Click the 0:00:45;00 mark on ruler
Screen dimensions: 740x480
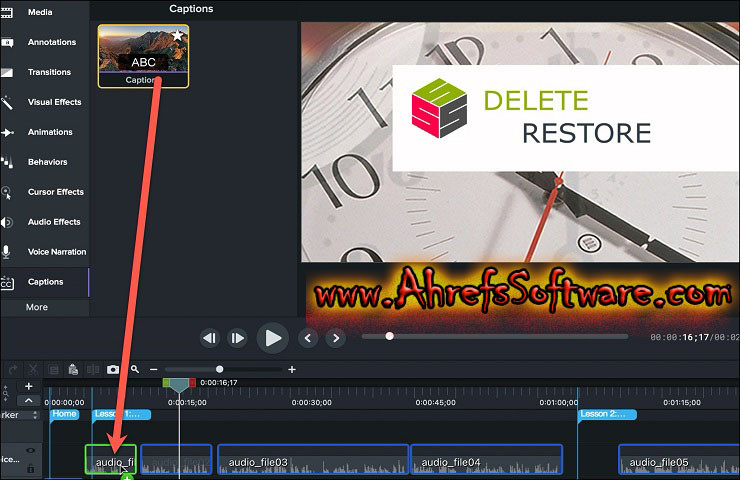pos(436,403)
